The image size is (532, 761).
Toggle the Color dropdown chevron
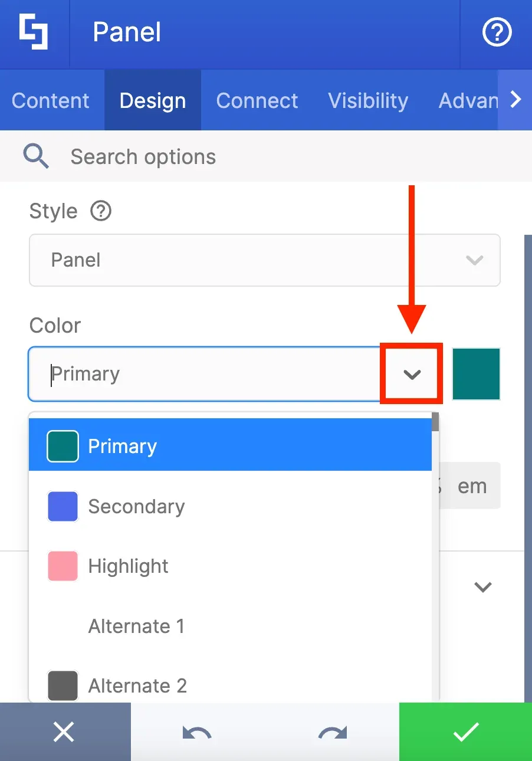pos(412,374)
